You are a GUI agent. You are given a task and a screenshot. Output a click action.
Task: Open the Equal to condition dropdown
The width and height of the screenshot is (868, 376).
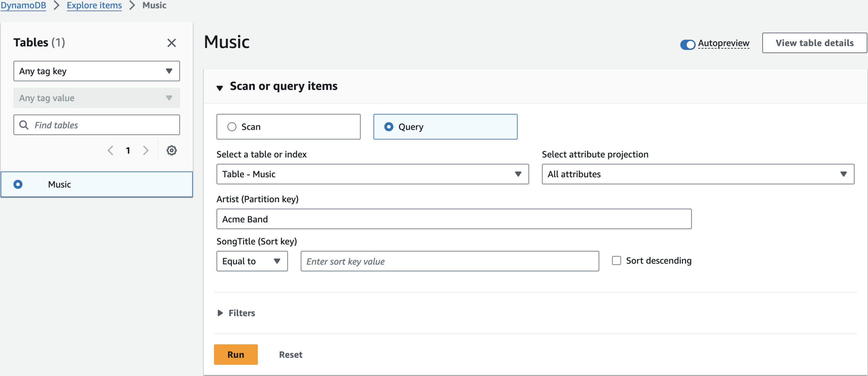[252, 261]
